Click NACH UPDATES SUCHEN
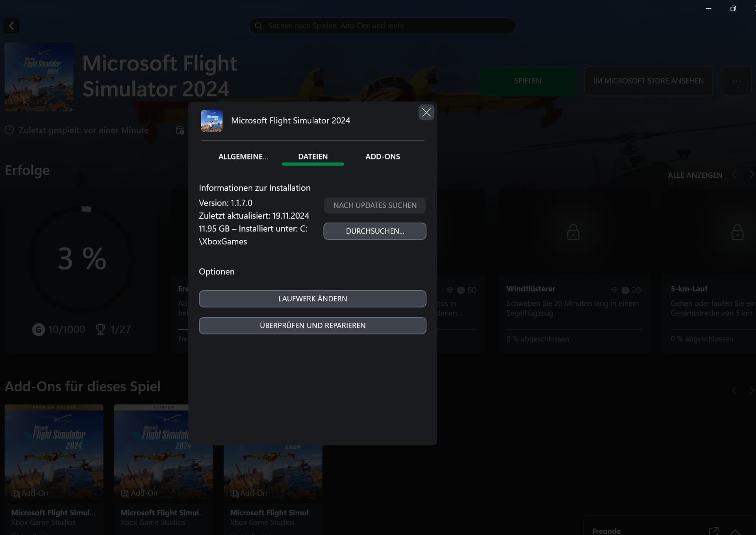 (374, 205)
